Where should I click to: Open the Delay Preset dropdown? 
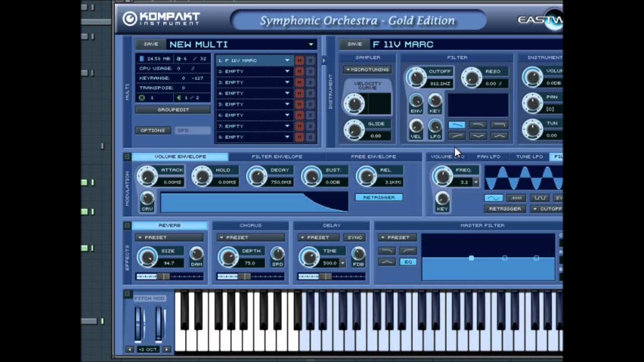[x=319, y=237]
